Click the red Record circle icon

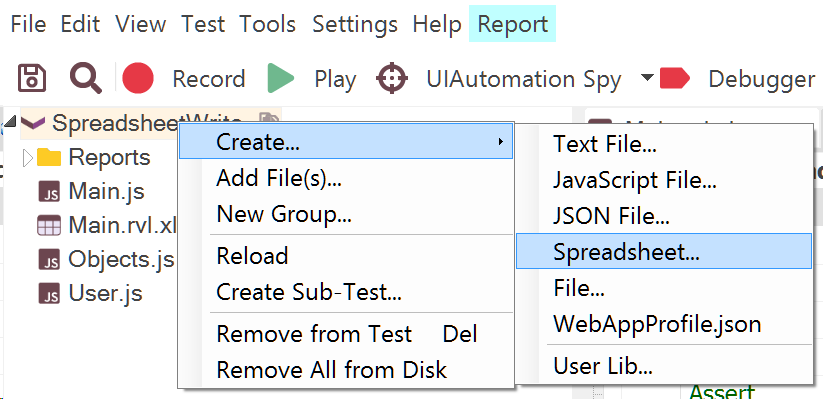(138, 78)
